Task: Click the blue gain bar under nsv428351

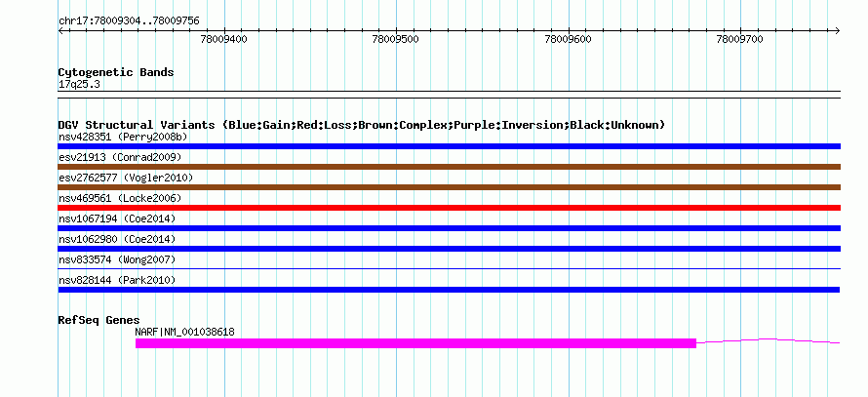Action: (x=449, y=146)
